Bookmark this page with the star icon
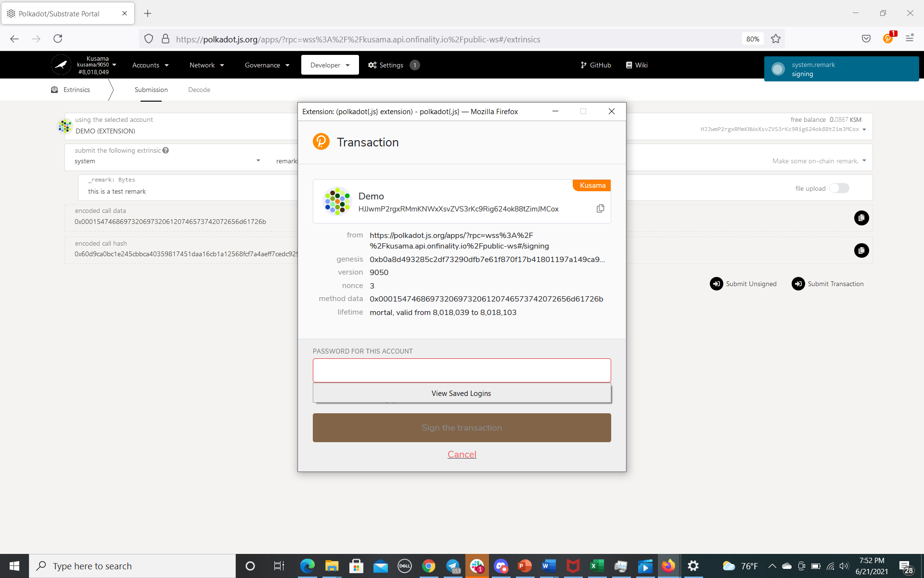The height and width of the screenshot is (578, 924). pyautogui.click(x=775, y=39)
